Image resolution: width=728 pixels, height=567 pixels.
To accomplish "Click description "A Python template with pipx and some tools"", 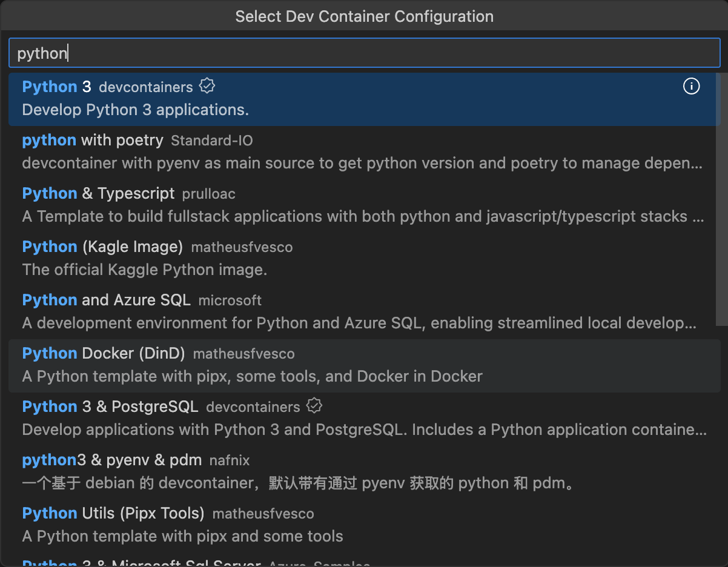I will 183,537.
